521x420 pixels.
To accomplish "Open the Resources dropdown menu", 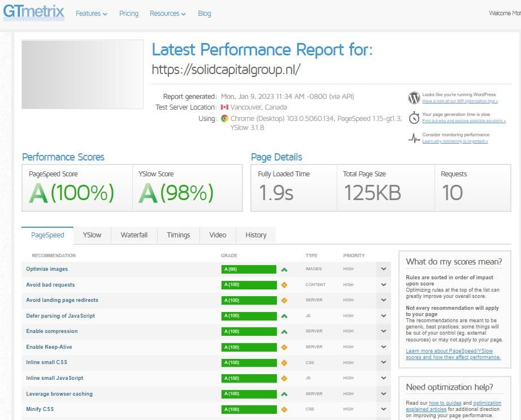I will [167, 14].
